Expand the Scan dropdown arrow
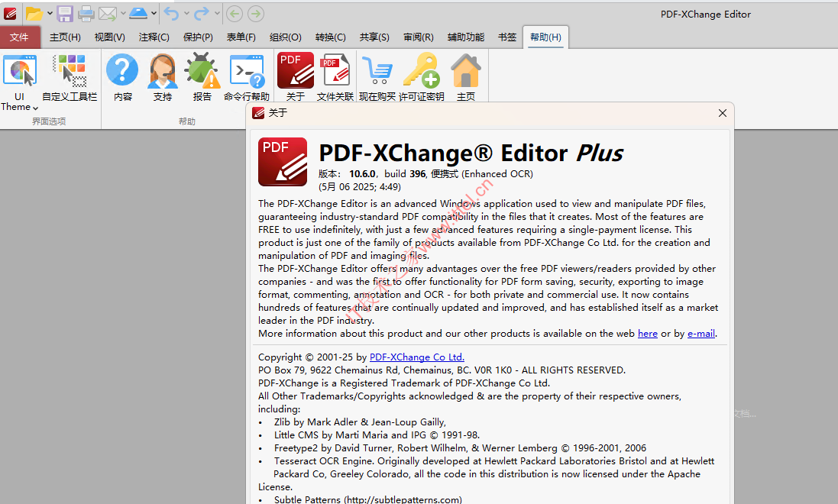838x504 pixels. click(x=154, y=13)
